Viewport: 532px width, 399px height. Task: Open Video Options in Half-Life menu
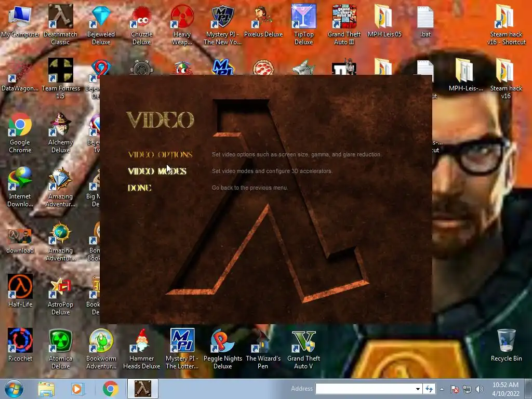(160, 155)
